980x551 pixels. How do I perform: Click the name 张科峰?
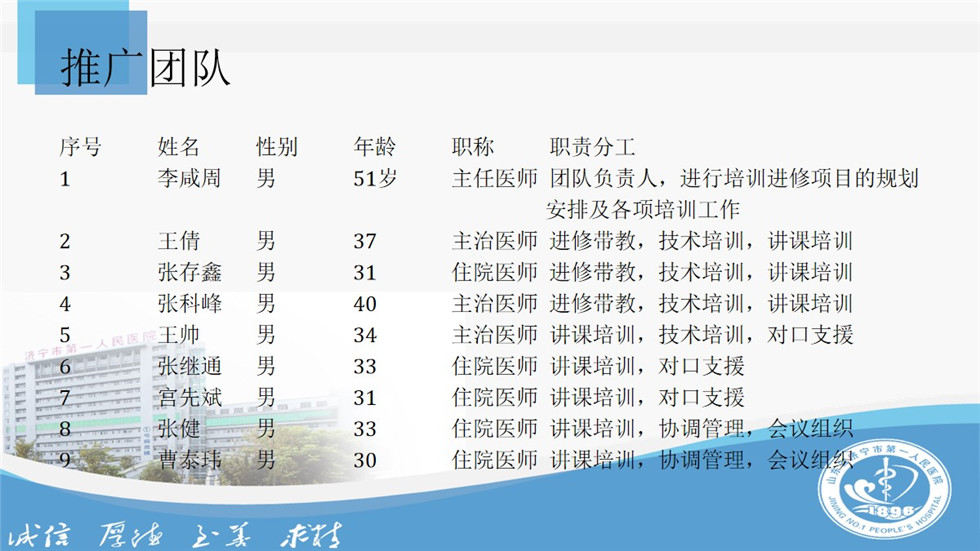pos(189,304)
